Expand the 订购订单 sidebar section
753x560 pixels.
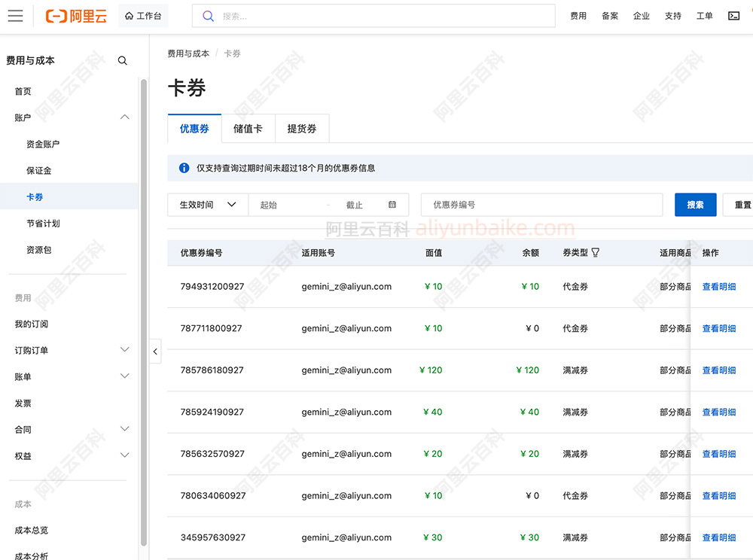(125, 350)
